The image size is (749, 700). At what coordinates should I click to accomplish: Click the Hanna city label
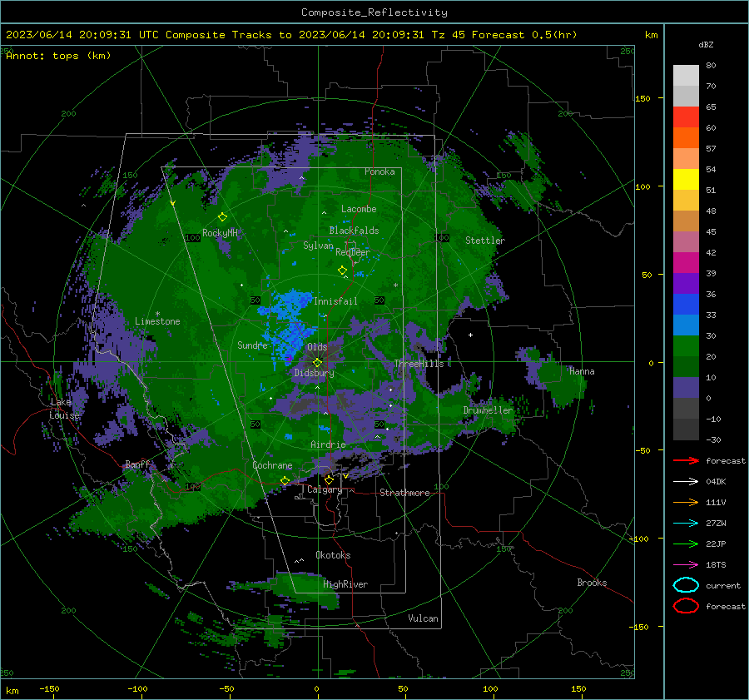pos(582,371)
